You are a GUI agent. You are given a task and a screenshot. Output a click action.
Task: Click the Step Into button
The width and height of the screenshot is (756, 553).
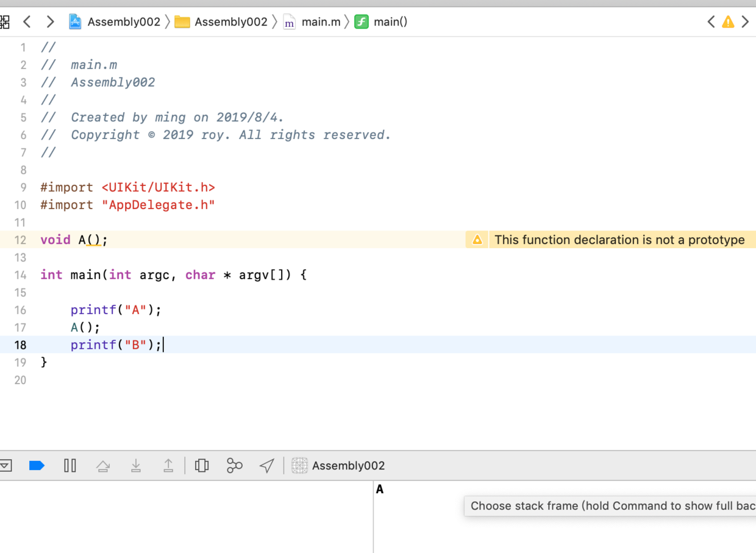pos(136,466)
